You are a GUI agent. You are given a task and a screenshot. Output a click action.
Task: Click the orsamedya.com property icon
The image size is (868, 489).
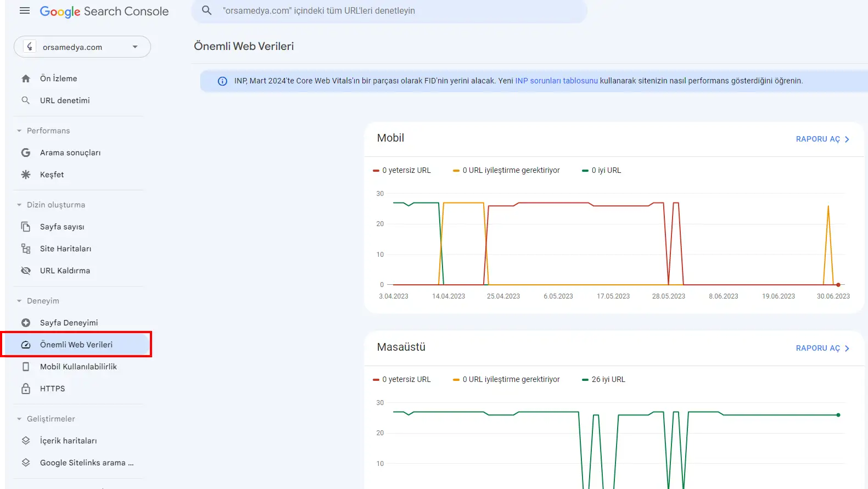(30, 47)
